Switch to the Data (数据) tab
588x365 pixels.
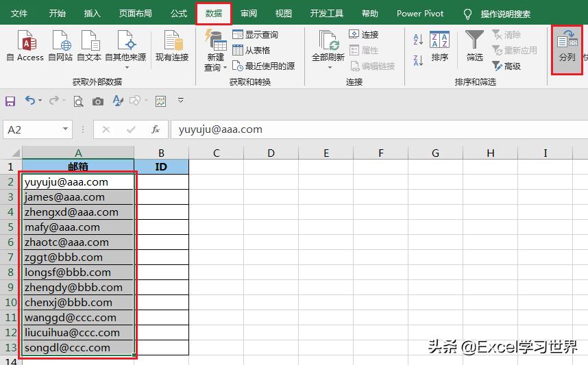(x=214, y=14)
